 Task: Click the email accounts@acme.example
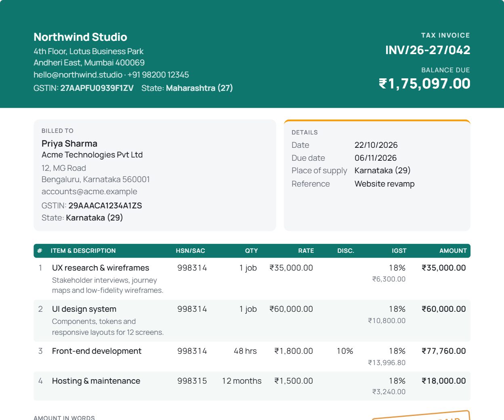89,191
